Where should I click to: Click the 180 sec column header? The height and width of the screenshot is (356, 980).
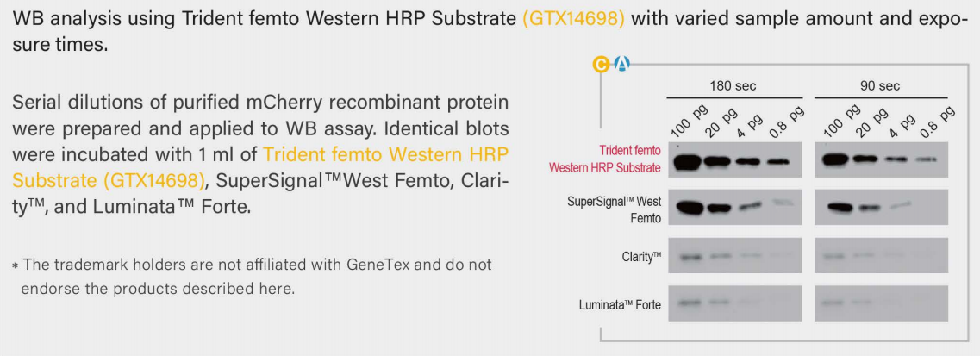[x=733, y=85]
